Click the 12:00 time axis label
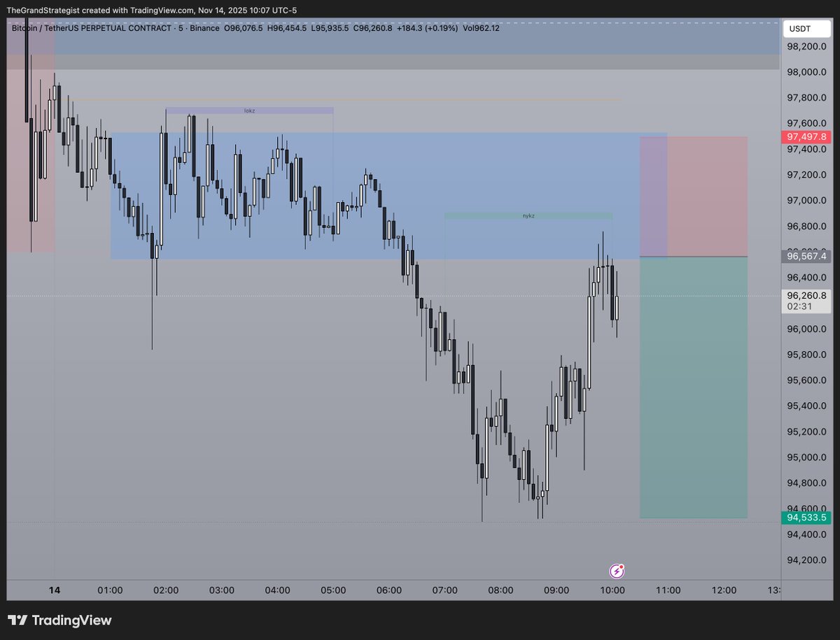 click(724, 590)
